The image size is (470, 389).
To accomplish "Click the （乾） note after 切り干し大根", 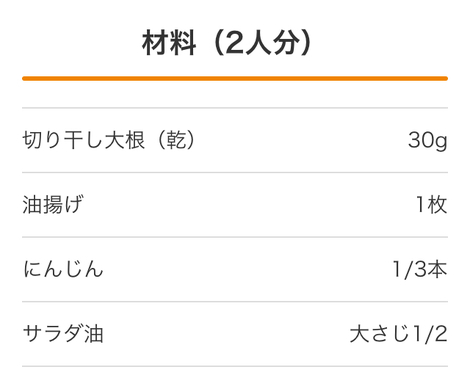I will 175,140.
